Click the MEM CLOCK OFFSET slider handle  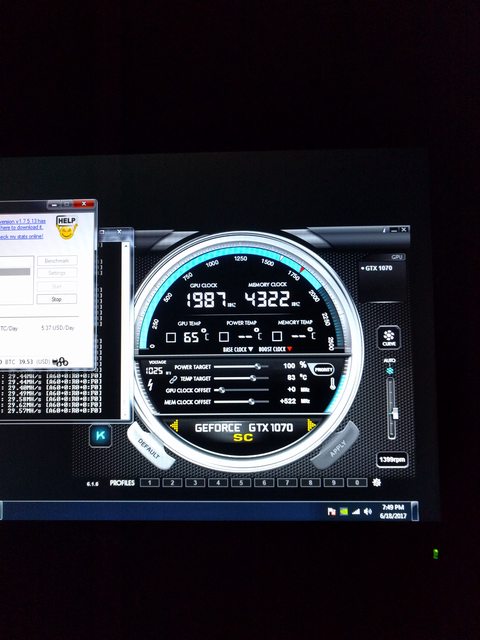pyautogui.click(x=251, y=402)
